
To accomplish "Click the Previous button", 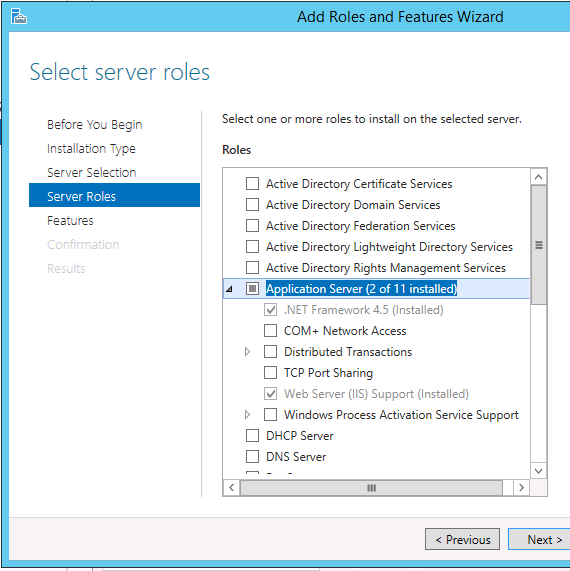I will pos(462,539).
